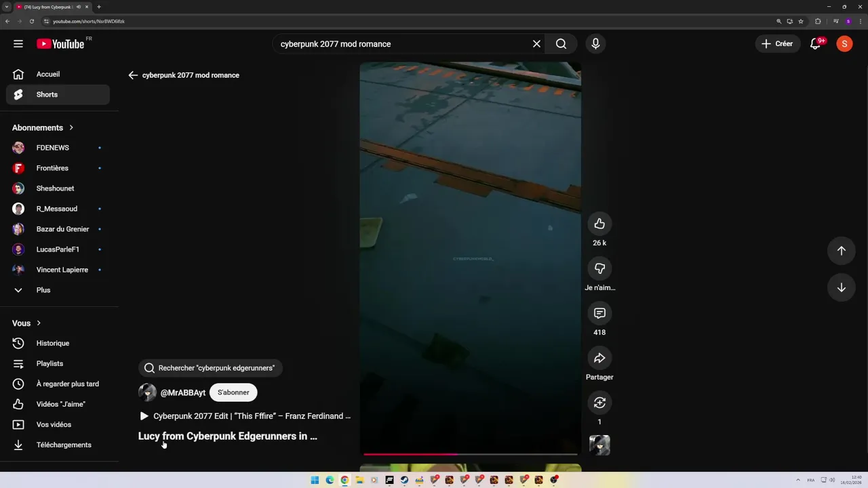Go to the YouTube home logo
868x488 pixels.
[60, 44]
